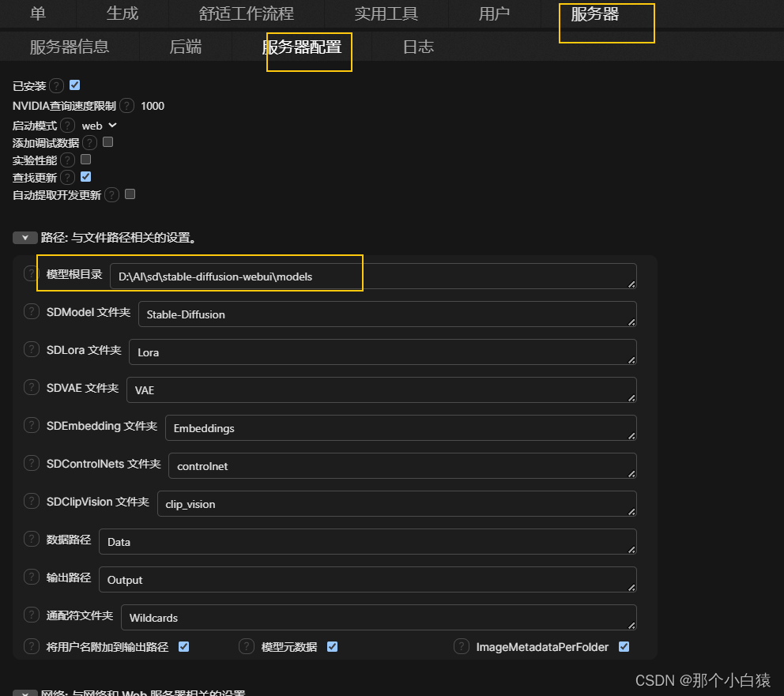Uncheck the 已安装 checkbox

point(75,85)
